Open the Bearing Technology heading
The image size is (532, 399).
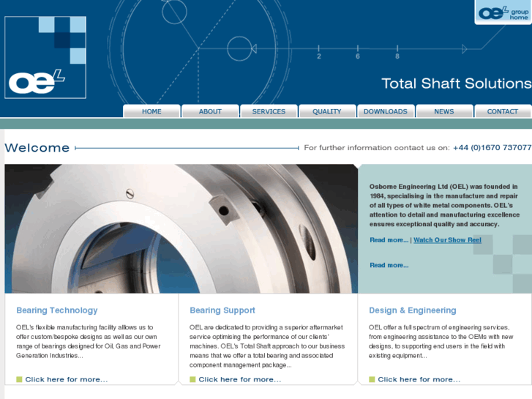click(57, 310)
